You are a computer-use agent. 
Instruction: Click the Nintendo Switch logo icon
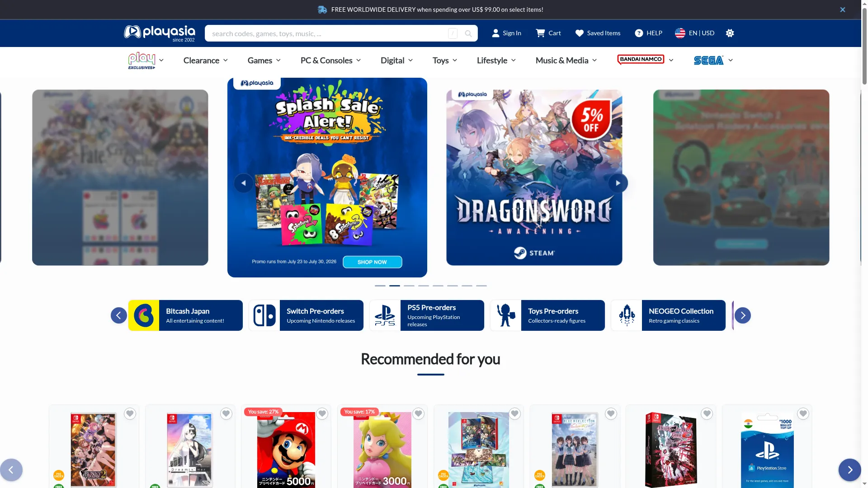[x=264, y=315]
